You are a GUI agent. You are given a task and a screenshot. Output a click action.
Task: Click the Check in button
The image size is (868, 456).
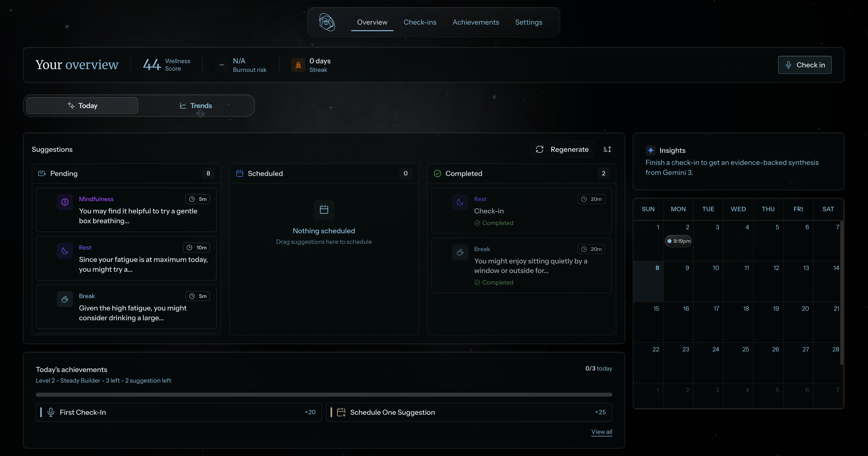pyautogui.click(x=804, y=65)
